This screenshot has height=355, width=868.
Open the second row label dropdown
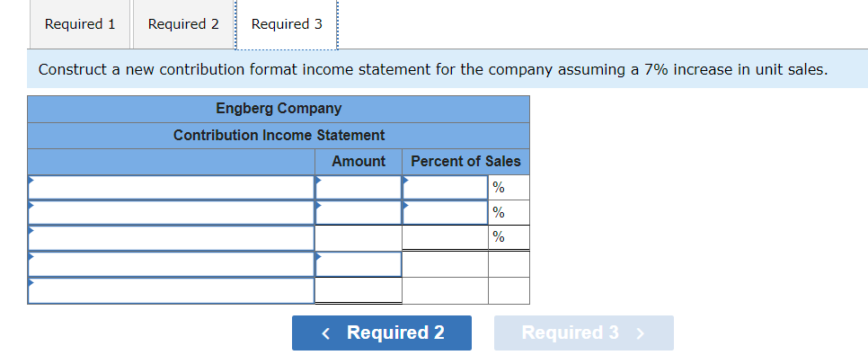(x=171, y=213)
